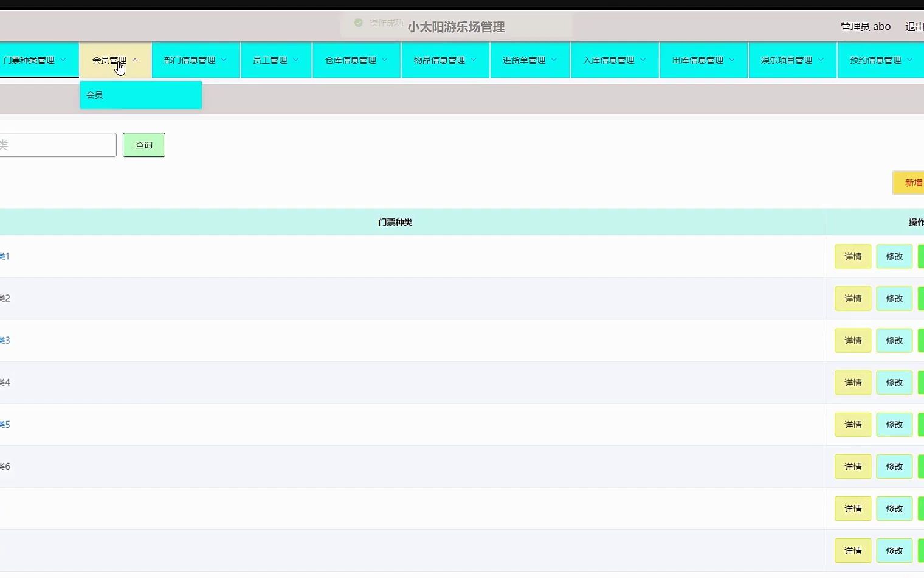Viewport: 924px width, 578px height.
Task: Click the green success check icon in toast
Action: 359,23
